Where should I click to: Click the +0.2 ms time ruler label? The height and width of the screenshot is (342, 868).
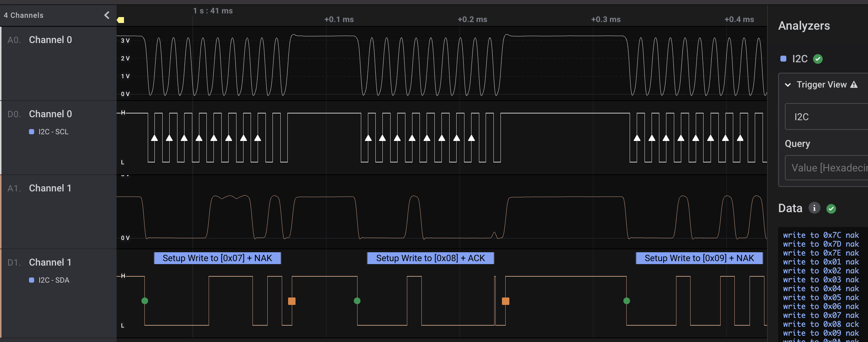472,19
